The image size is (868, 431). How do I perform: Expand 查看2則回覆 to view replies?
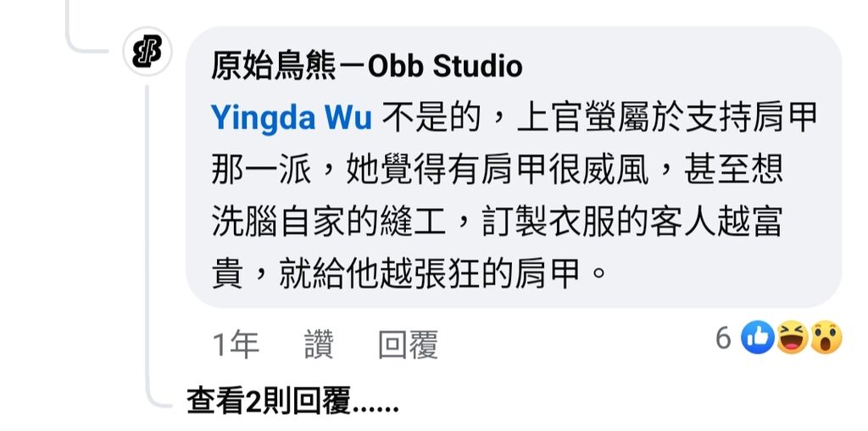(292, 402)
